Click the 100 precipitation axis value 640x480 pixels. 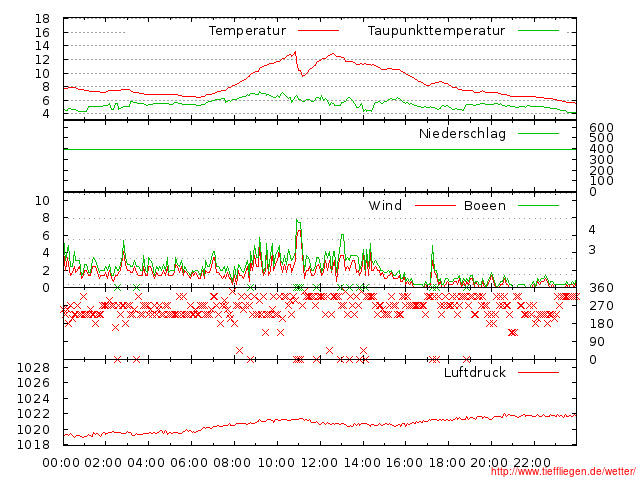(601, 181)
